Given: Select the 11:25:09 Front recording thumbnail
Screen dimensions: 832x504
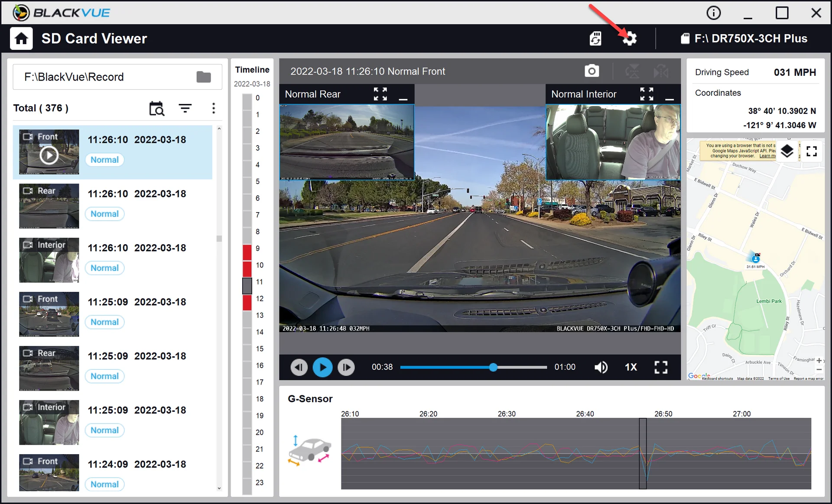Looking at the screenshot, I should tap(49, 314).
